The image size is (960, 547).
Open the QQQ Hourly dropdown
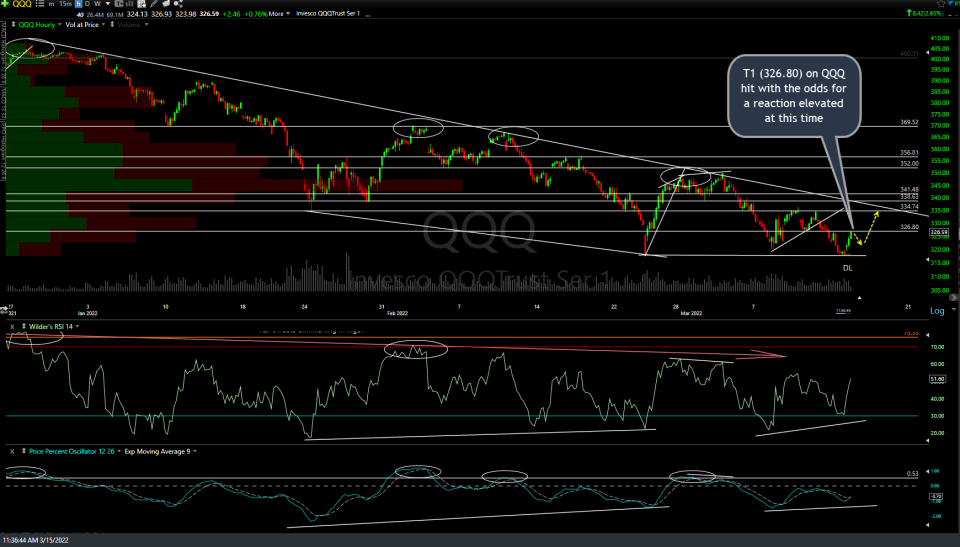pyautogui.click(x=59, y=25)
